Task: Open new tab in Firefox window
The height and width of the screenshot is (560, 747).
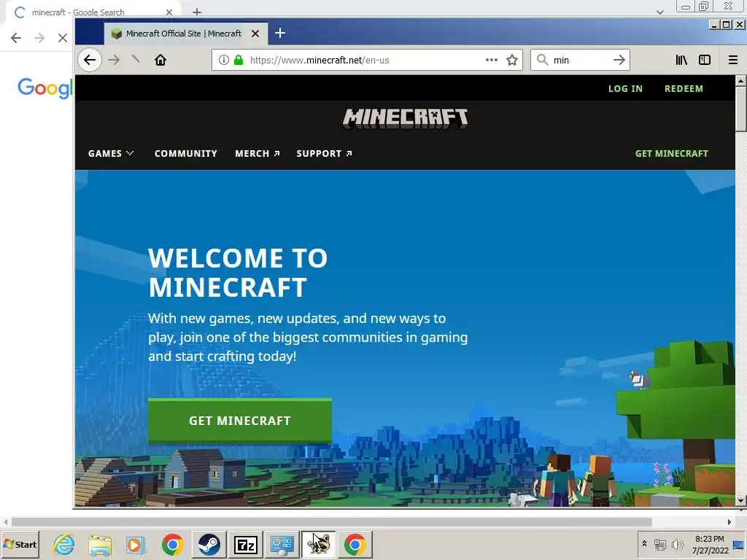Action: tap(280, 34)
